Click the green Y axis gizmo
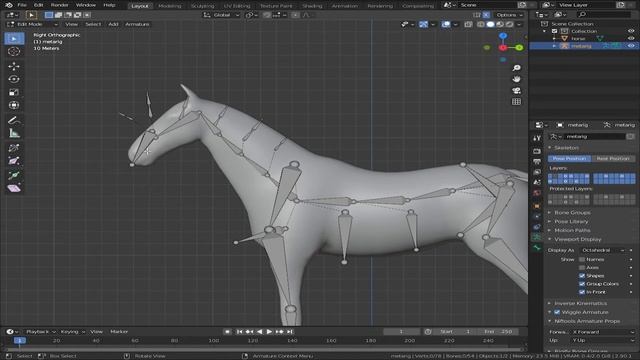 point(519,48)
